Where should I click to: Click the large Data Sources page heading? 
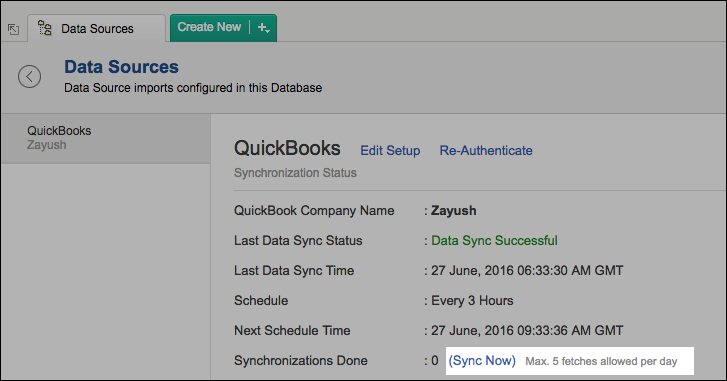pos(121,67)
